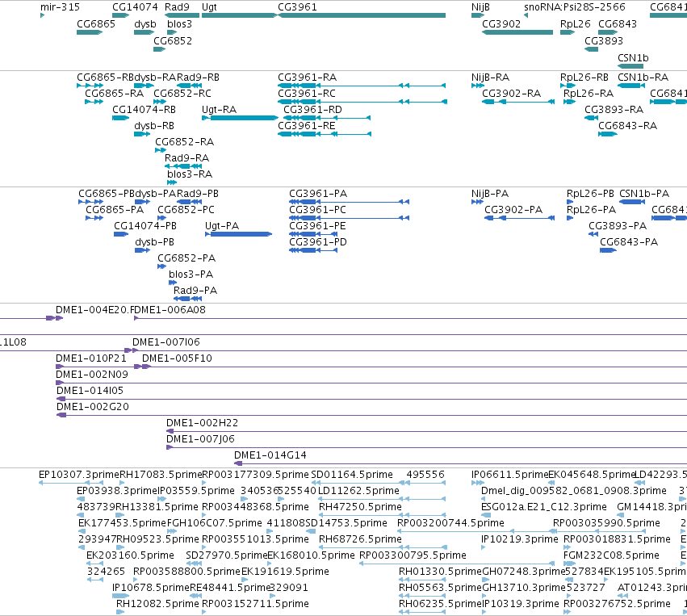The height and width of the screenshot is (616, 687).
Task: Click the CG6865 gene label
Action: 96,23
